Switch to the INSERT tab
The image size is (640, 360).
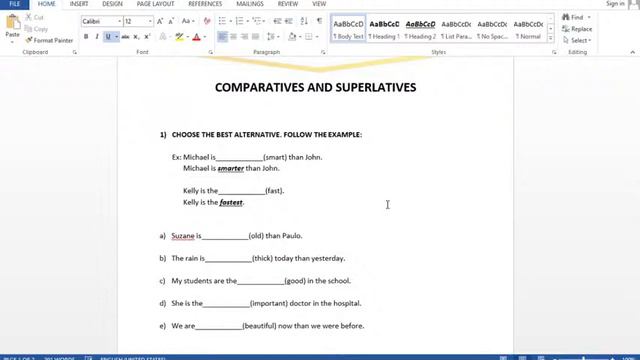(x=79, y=4)
